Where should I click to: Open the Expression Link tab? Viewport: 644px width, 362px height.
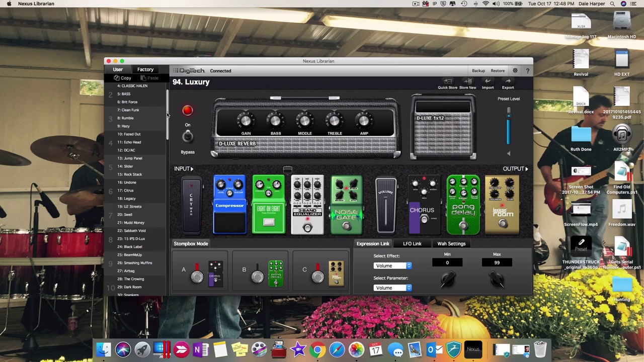click(x=373, y=244)
